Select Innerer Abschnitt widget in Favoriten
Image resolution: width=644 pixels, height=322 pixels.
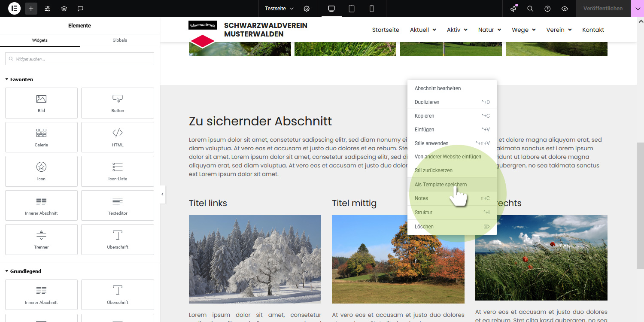[41, 205]
